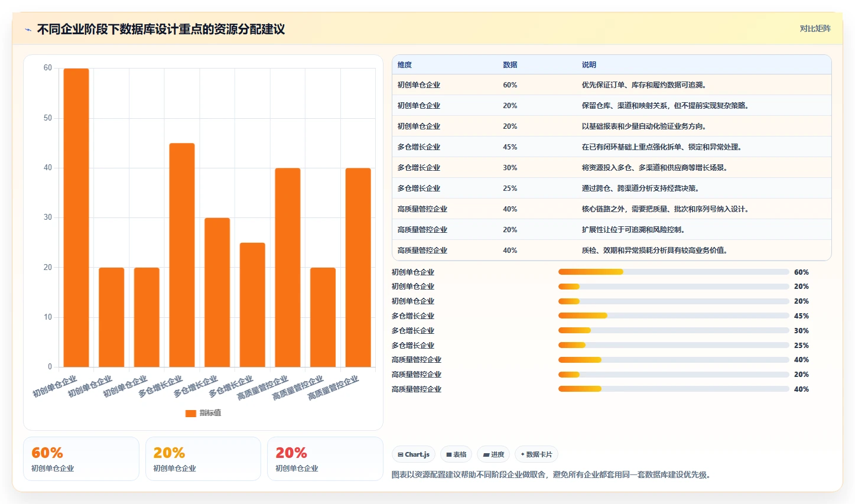Image resolution: width=855 pixels, height=504 pixels.
Task: Click the orange 指标值 legend swatch
Action: point(190,414)
